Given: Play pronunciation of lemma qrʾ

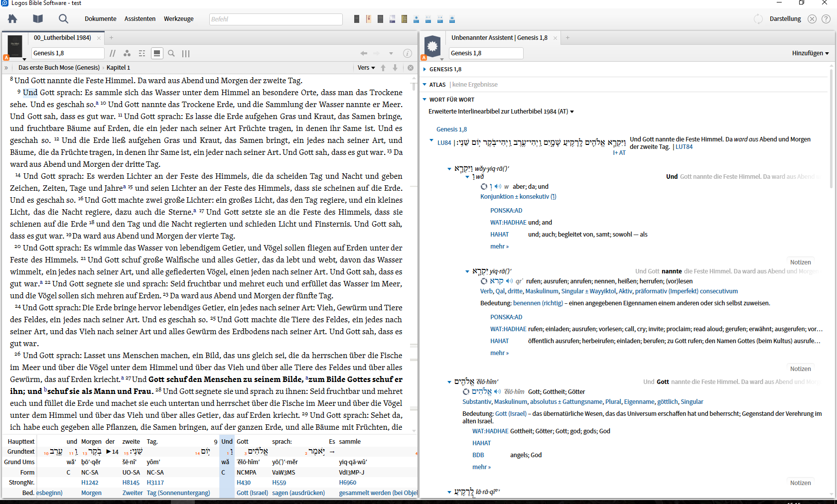Looking at the screenshot, I should (x=509, y=281).
